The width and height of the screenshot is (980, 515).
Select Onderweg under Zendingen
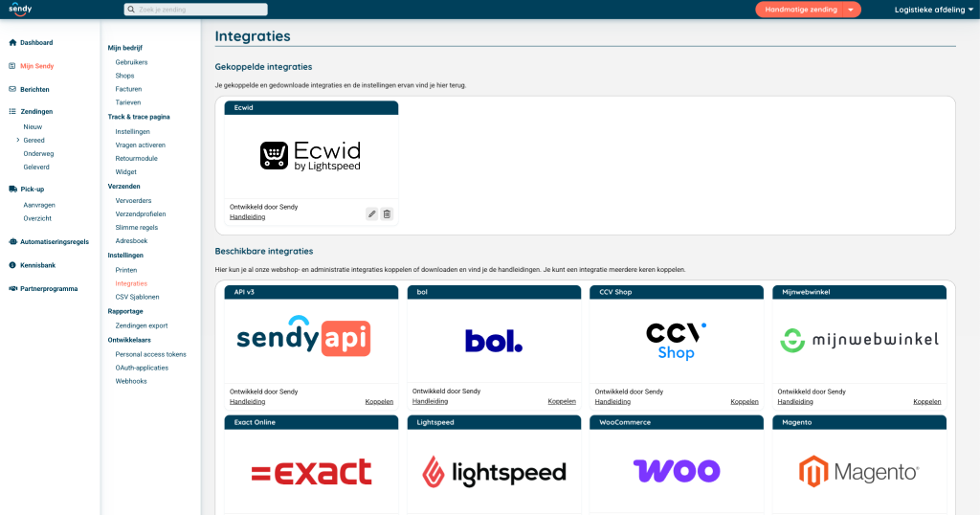38,154
